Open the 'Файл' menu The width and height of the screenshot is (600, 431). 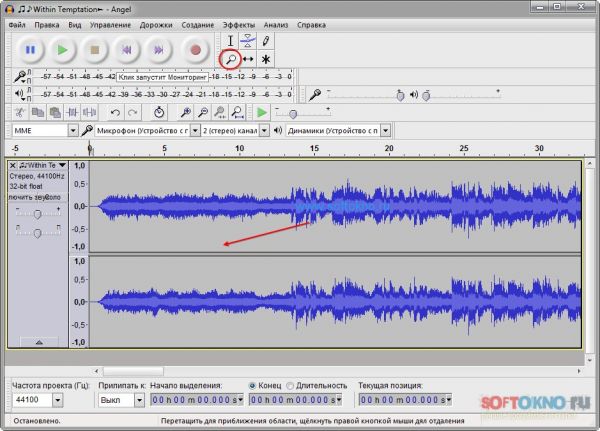(x=19, y=22)
